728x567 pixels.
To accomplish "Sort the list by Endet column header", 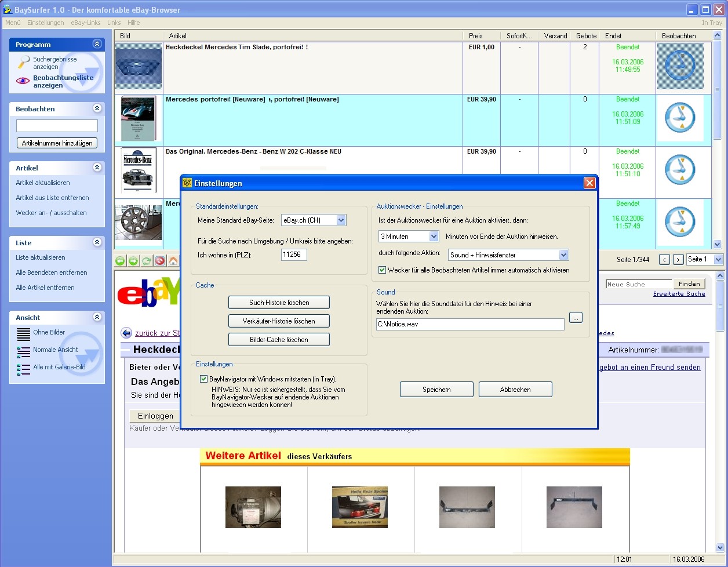I will click(x=628, y=36).
